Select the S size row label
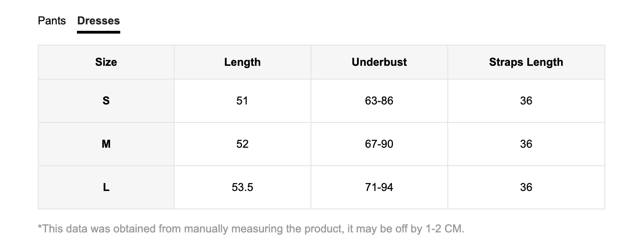 pyautogui.click(x=106, y=101)
